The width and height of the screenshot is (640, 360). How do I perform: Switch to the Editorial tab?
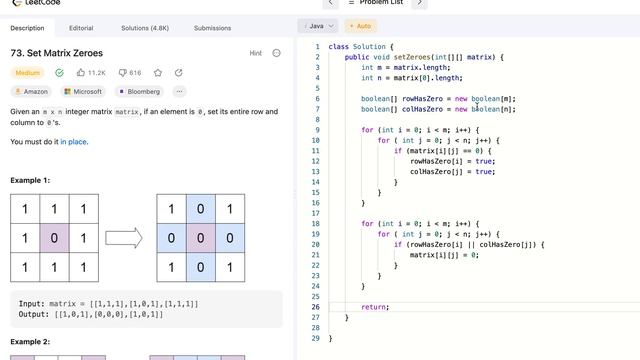pos(81,28)
